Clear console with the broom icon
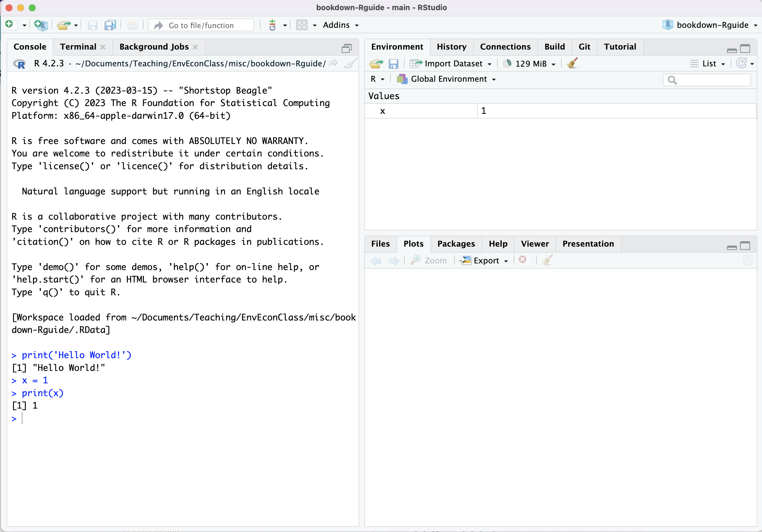The image size is (762, 532). (350, 63)
